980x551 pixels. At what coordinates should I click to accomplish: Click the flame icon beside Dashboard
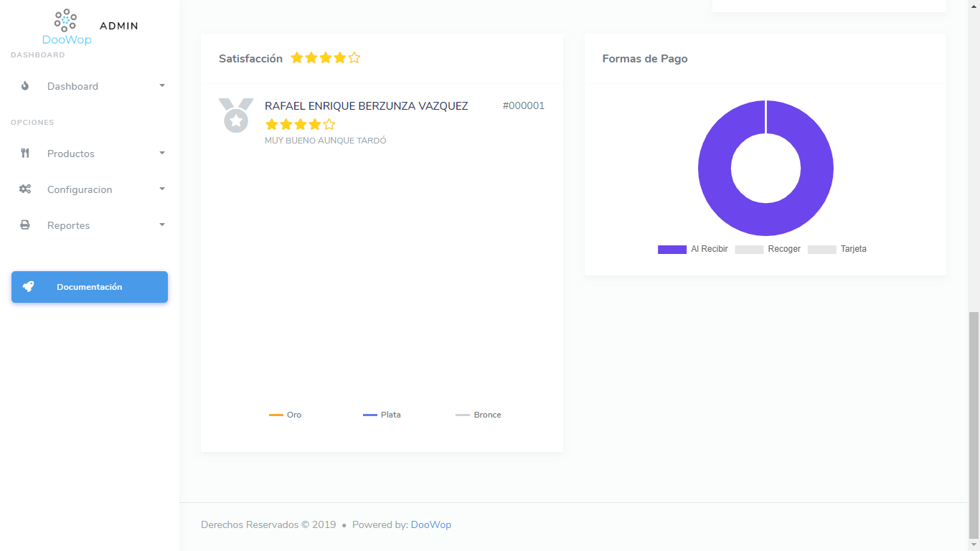click(25, 86)
